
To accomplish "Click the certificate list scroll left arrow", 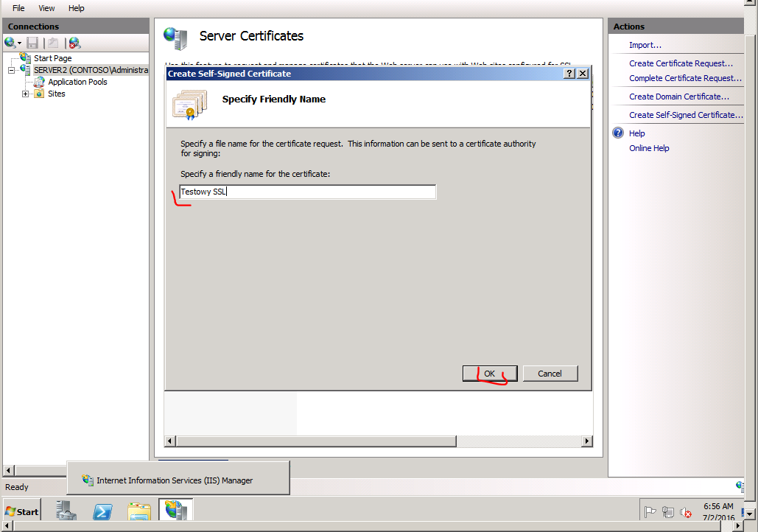I will coord(169,441).
